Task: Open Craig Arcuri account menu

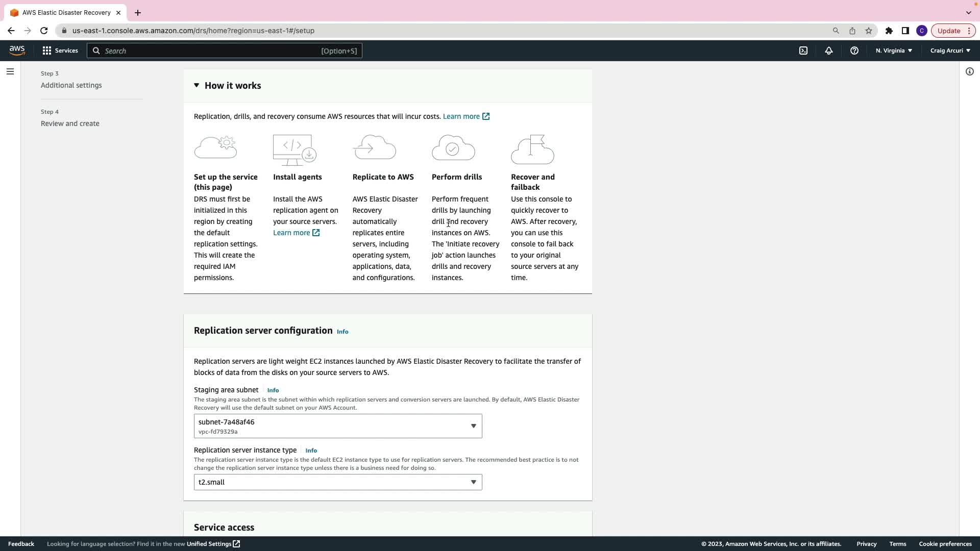Action: pos(950,51)
